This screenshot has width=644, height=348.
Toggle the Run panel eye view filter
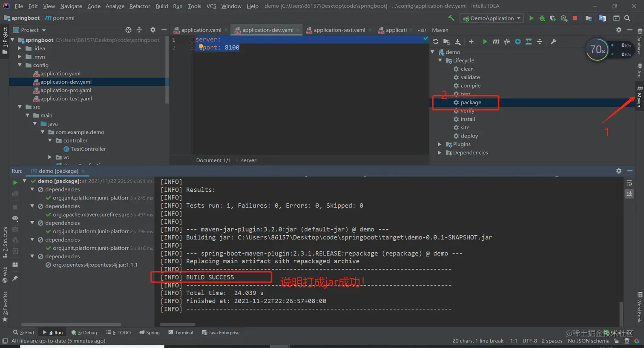coord(15,218)
